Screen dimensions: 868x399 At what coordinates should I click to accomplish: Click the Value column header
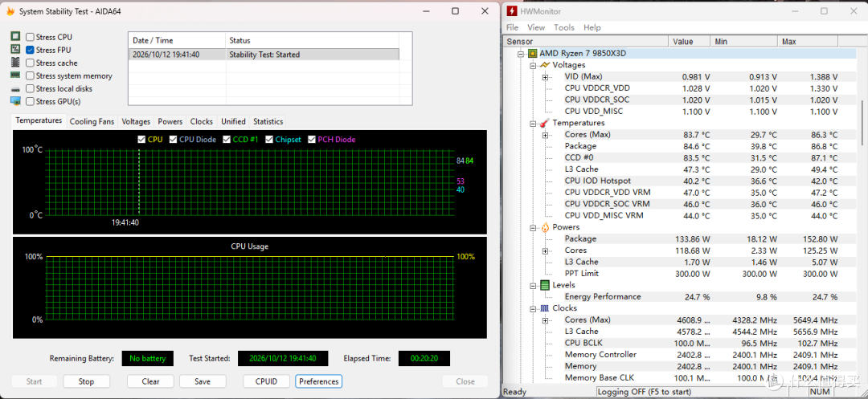(x=690, y=42)
